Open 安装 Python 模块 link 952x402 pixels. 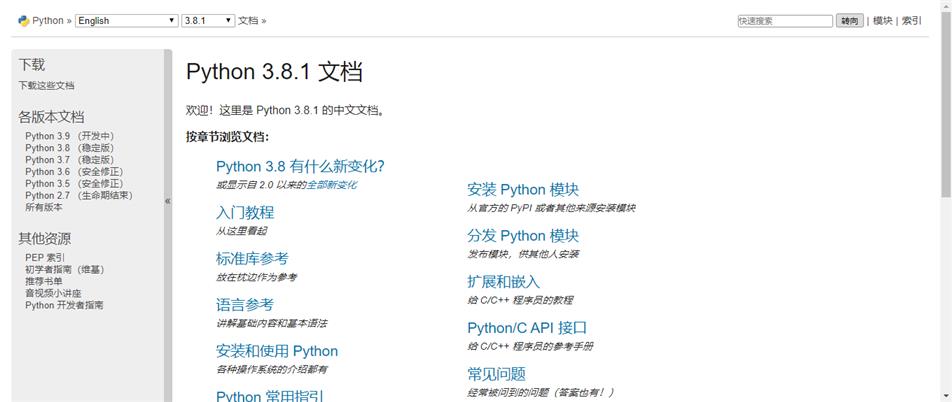click(x=523, y=189)
